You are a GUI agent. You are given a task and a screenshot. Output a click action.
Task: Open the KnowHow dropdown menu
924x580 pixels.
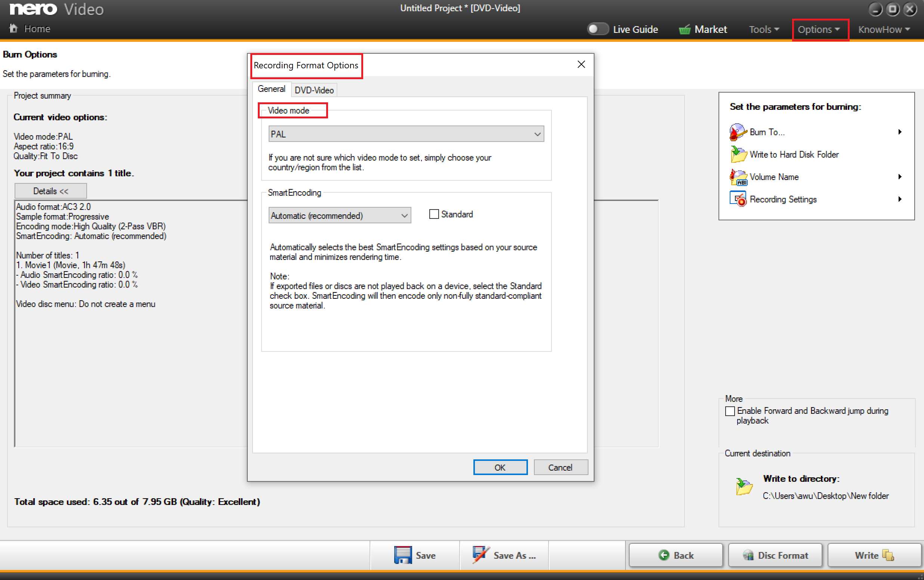(884, 30)
